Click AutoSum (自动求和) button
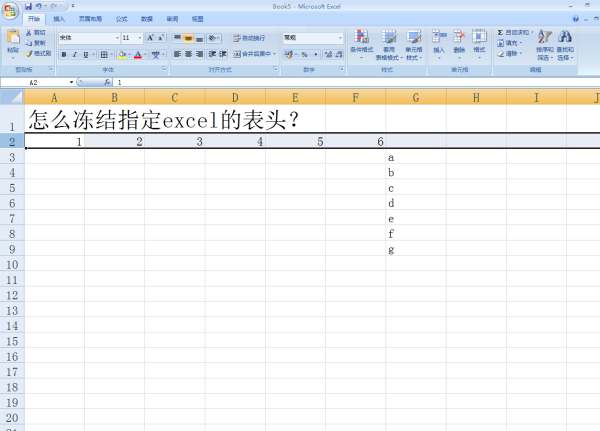This screenshot has width=600, height=431. click(x=515, y=33)
